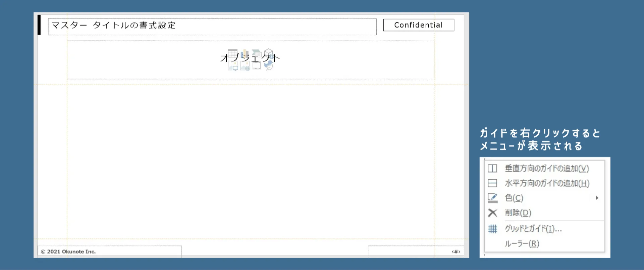Select 削除(D) to delete the guide
The width and height of the screenshot is (644, 270).
coord(518,213)
